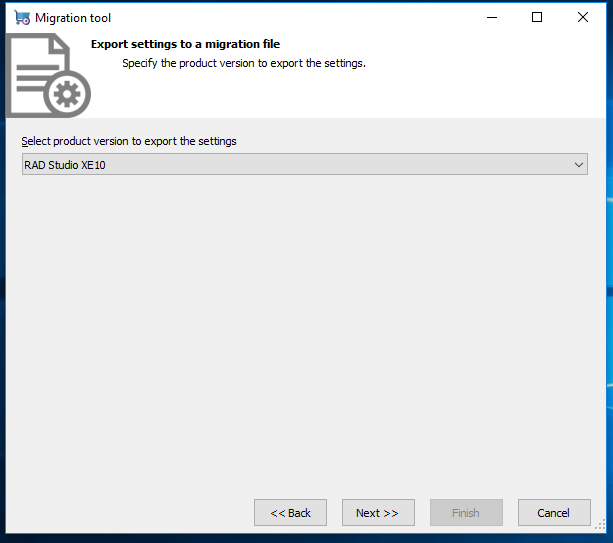Close the Migration tool window
Image resolution: width=613 pixels, height=543 pixels.
pyautogui.click(x=583, y=17)
